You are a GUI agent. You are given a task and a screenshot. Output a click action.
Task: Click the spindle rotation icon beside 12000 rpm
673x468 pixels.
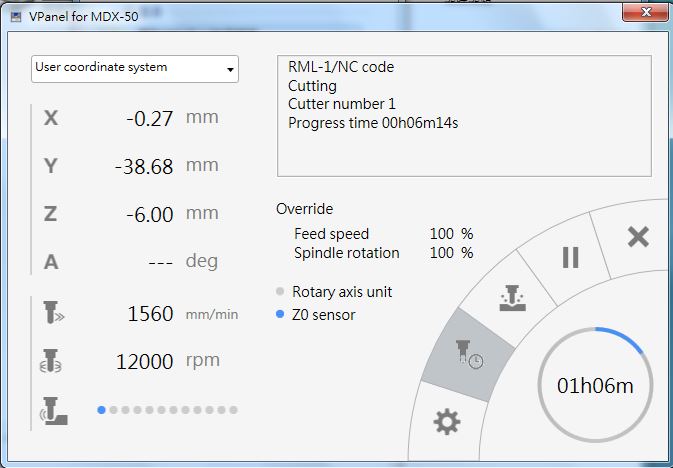point(51,361)
